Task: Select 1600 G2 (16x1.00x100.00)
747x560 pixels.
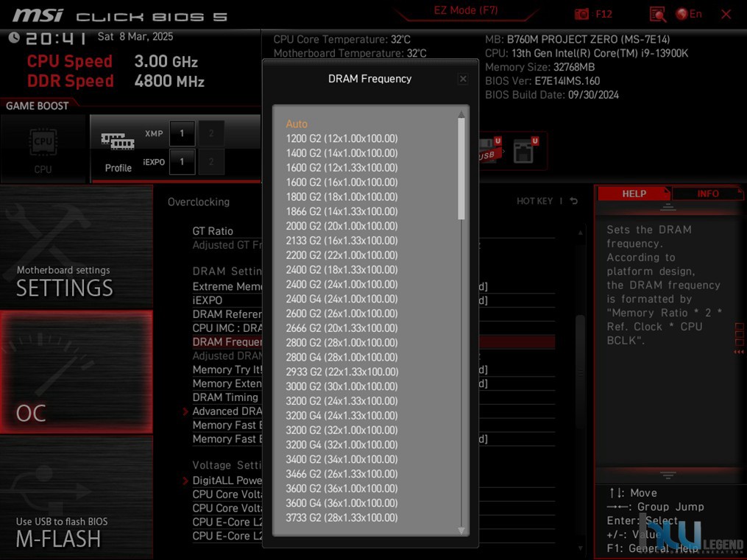Action: pos(341,182)
